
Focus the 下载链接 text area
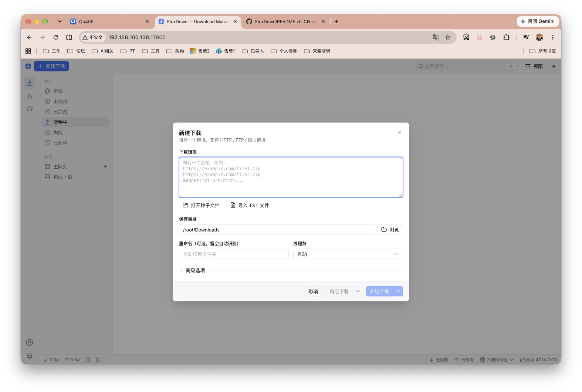pos(291,178)
